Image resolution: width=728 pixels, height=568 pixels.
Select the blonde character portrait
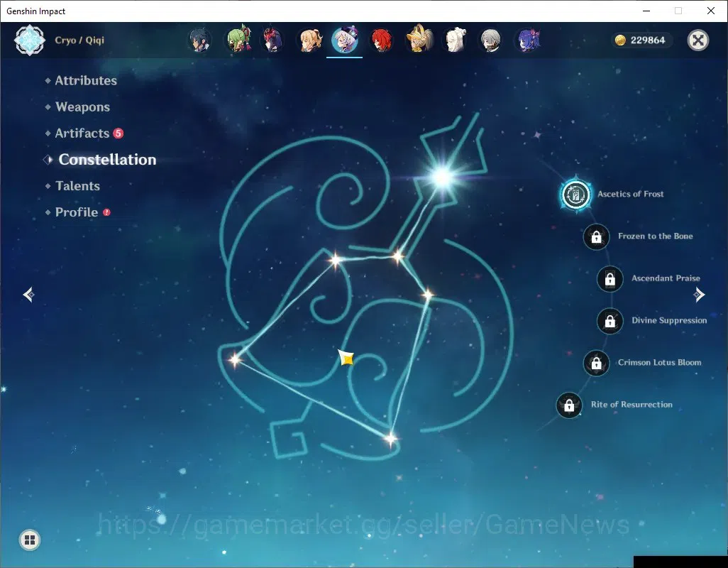pos(309,40)
